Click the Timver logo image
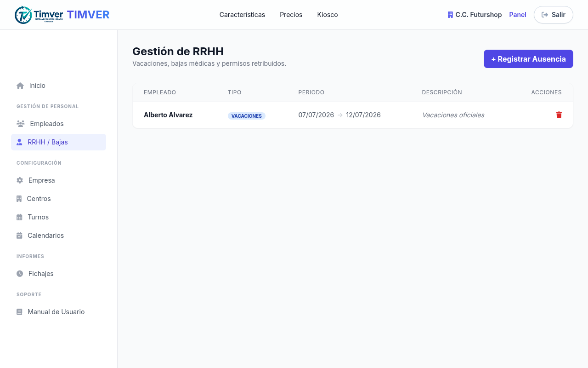Image resolution: width=588 pixels, height=368 pixels. [39, 15]
